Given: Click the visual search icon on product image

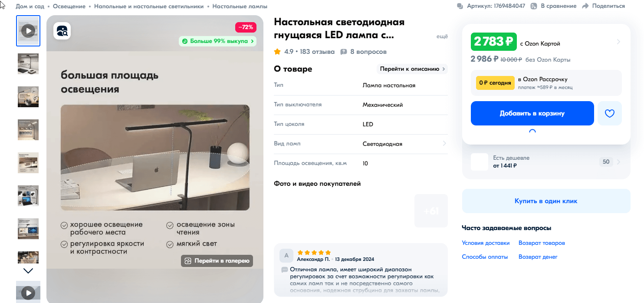Looking at the screenshot, I should [x=62, y=31].
